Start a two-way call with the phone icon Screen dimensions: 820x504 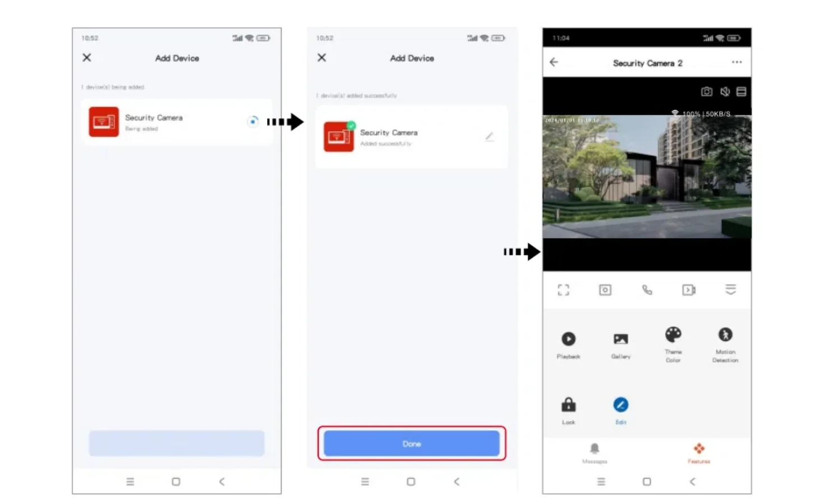pyautogui.click(x=647, y=290)
